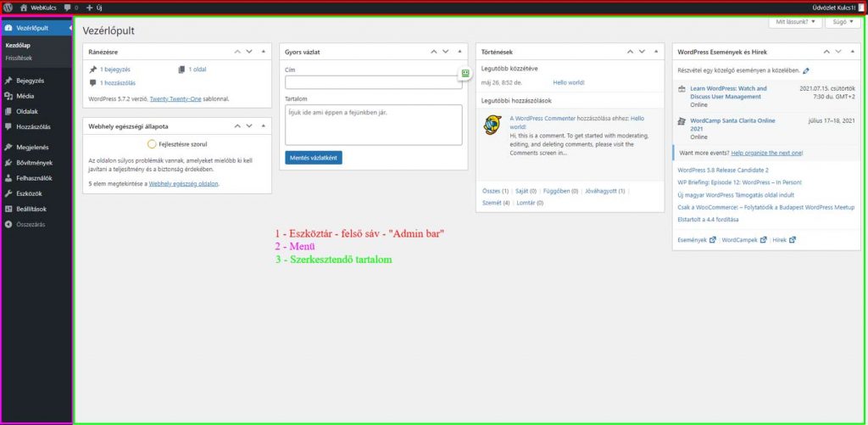The width and height of the screenshot is (868, 425).
Task: Open the WordPress logo menu in admin bar
Action: (x=8, y=8)
